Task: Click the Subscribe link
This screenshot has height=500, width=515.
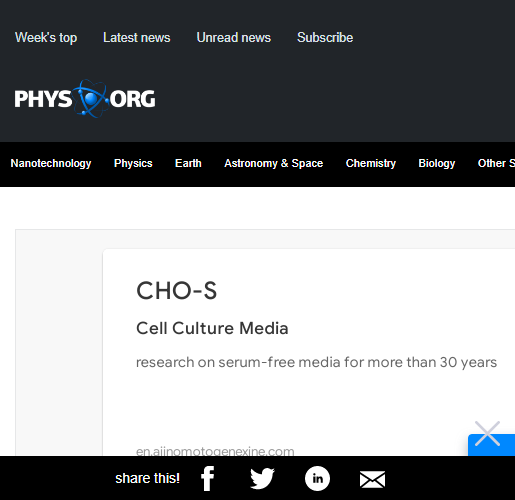Action: pos(325,37)
